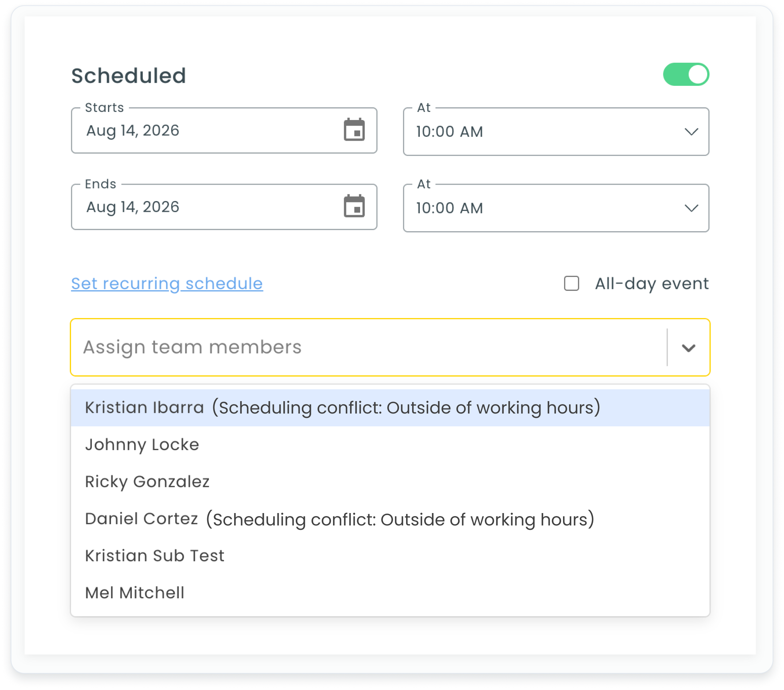The width and height of the screenshot is (784, 690).
Task: Click the All-day event label
Action: click(652, 284)
